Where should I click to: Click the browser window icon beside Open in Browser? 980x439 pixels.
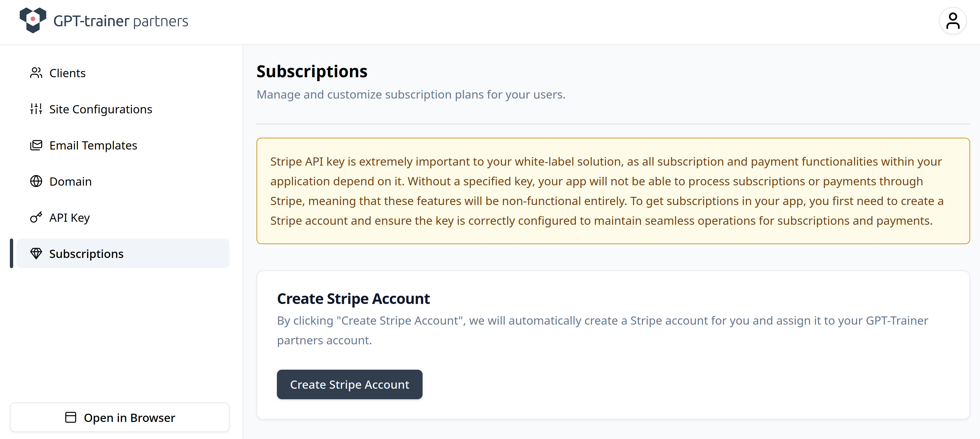pos(71,417)
